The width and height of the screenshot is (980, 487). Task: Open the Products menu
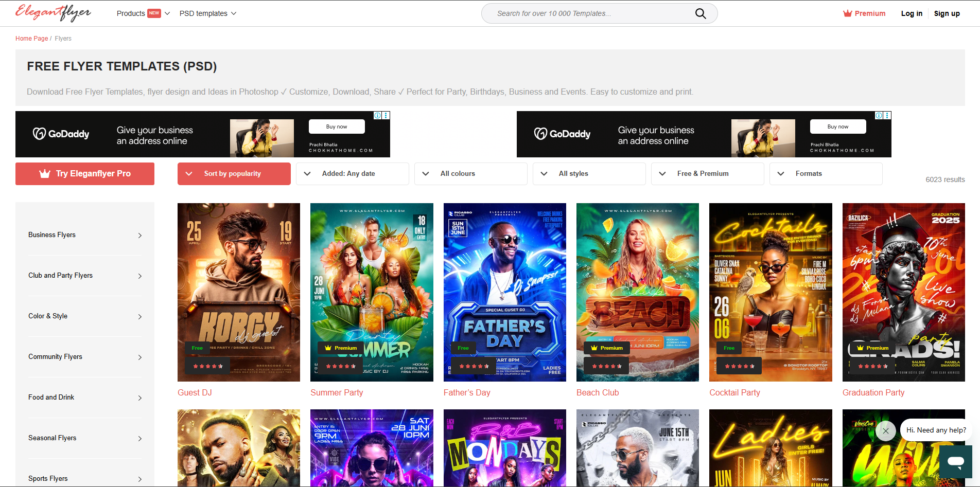(131, 13)
